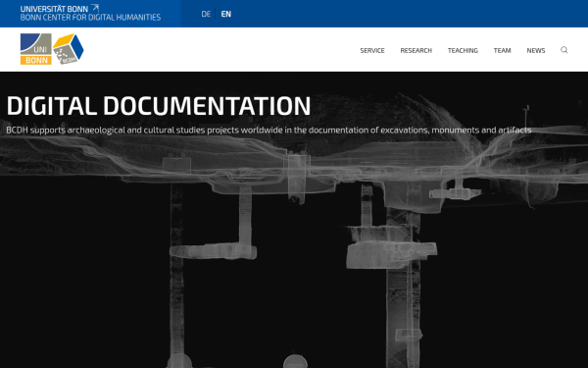Open the Team menu
The image size is (588, 368).
tap(502, 50)
